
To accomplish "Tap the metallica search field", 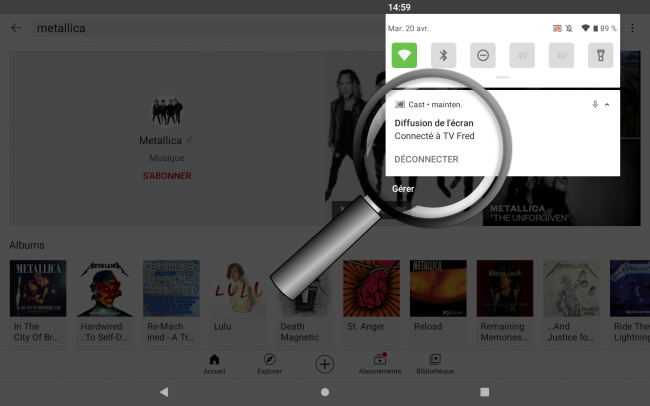I will (x=207, y=28).
